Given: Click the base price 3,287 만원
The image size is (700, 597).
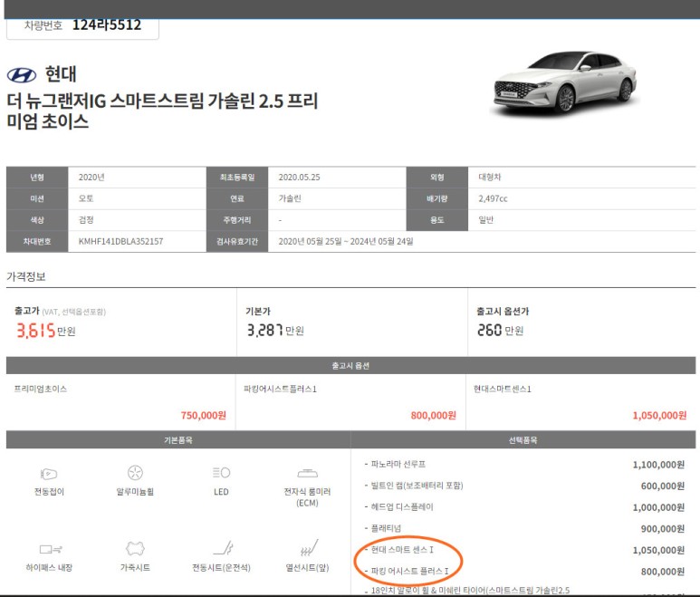Looking at the screenshot, I should (x=275, y=331).
